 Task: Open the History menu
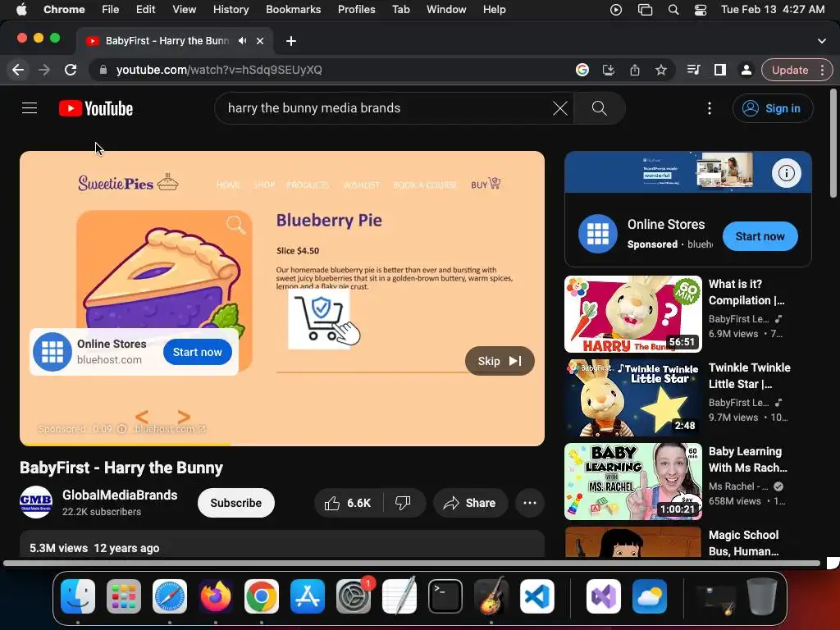231,9
